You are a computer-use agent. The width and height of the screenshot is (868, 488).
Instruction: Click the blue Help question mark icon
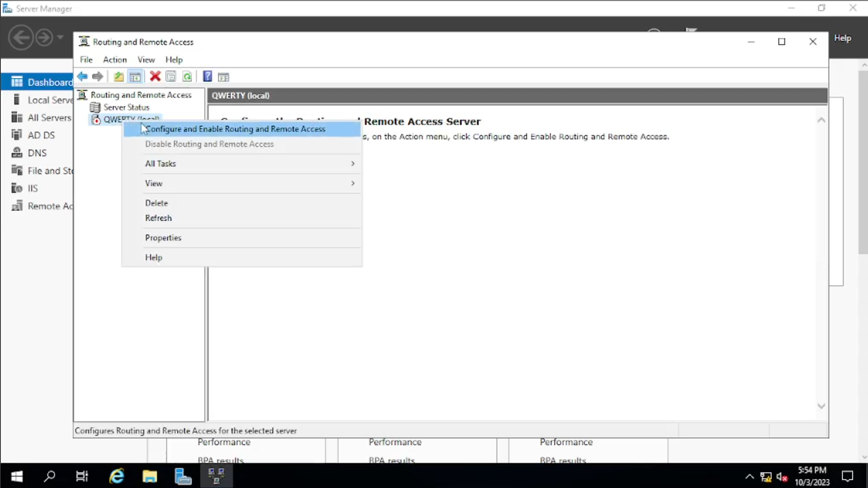207,77
